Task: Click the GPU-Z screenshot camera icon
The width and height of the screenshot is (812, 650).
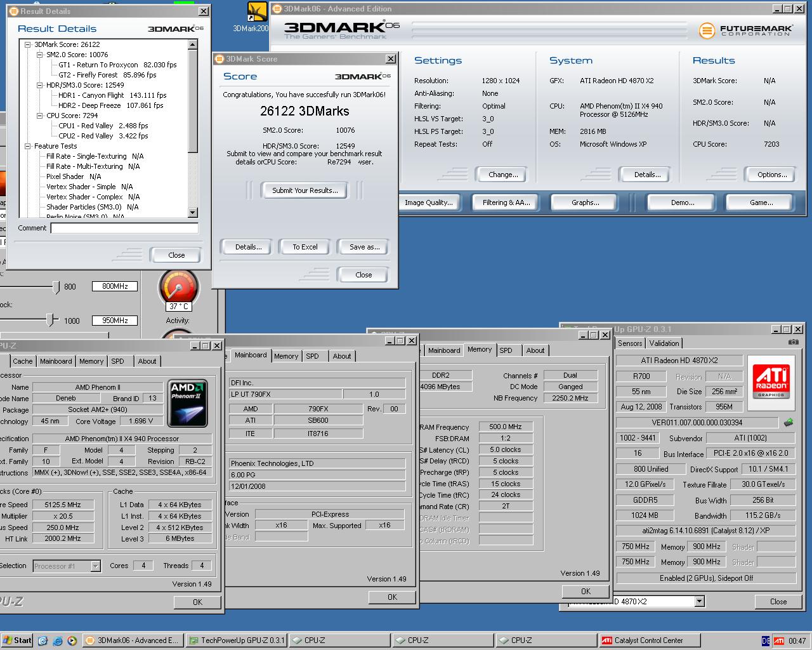Action: [x=793, y=342]
